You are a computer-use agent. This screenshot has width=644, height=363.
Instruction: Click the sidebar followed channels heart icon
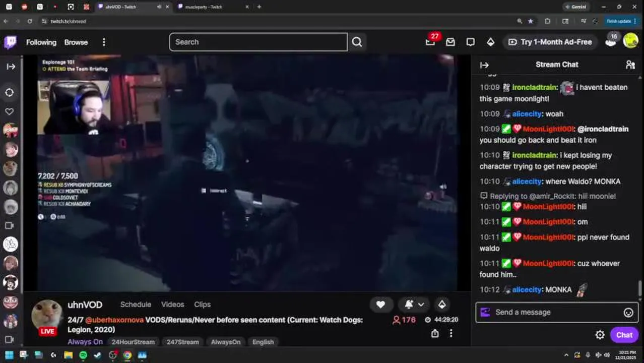pos(10,111)
